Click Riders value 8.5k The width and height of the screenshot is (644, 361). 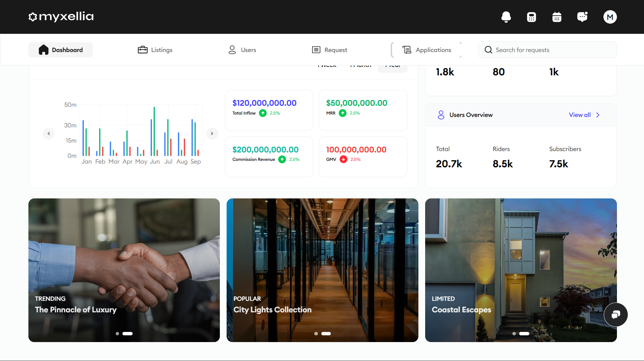point(503,164)
